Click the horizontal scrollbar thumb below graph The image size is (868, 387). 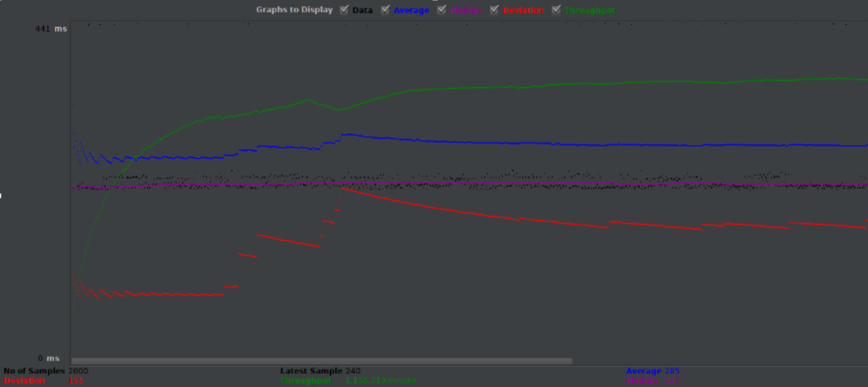[x=321, y=361]
